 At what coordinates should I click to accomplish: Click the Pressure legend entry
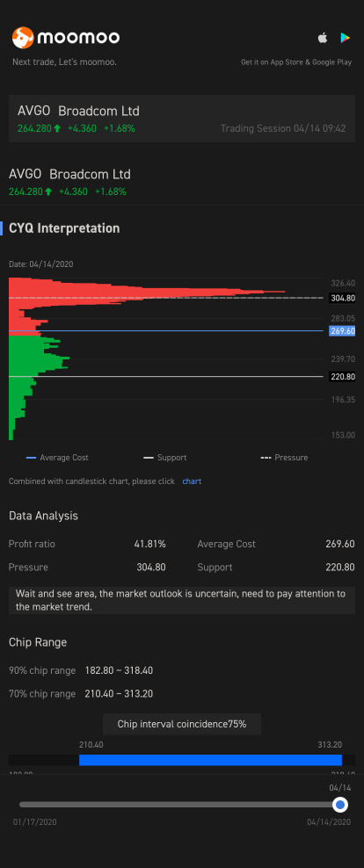(284, 458)
